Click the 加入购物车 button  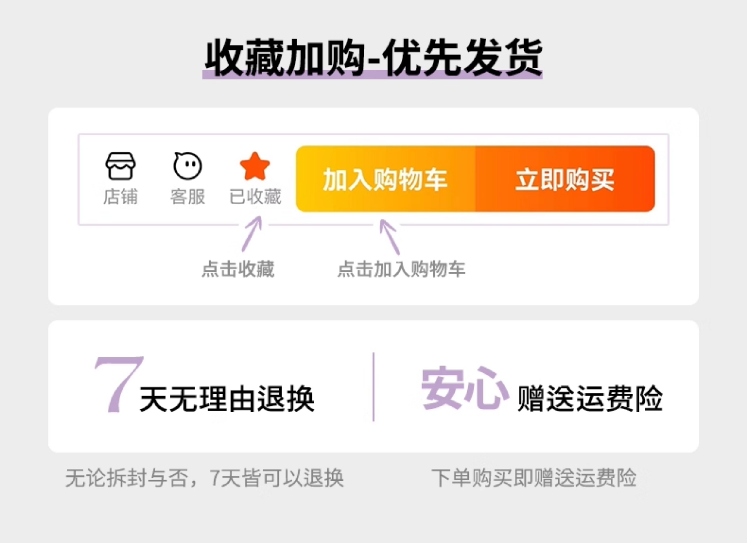pyautogui.click(x=386, y=179)
